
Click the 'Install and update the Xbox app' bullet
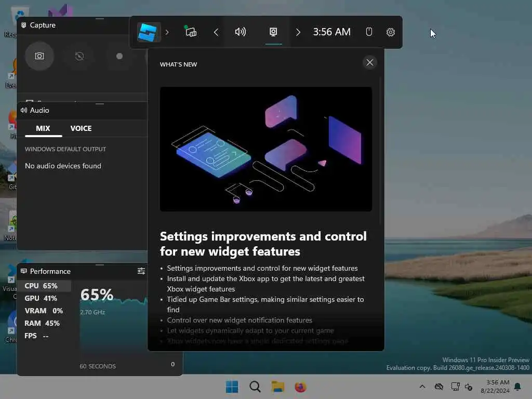pos(265,284)
